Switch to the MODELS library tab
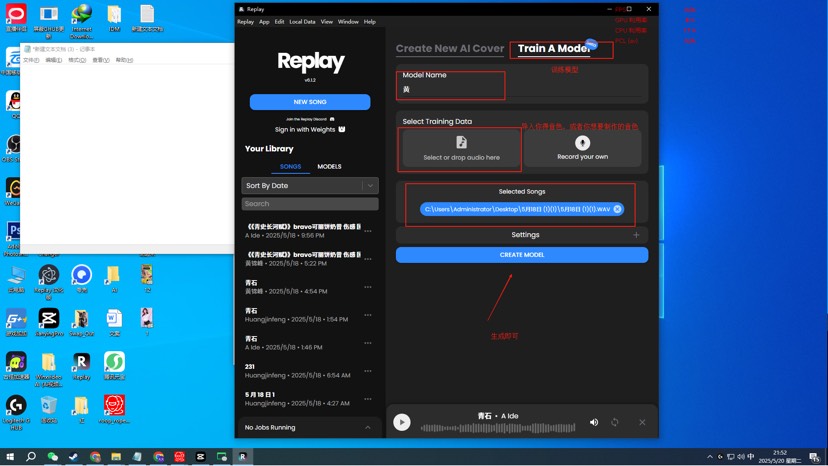 coord(329,167)
